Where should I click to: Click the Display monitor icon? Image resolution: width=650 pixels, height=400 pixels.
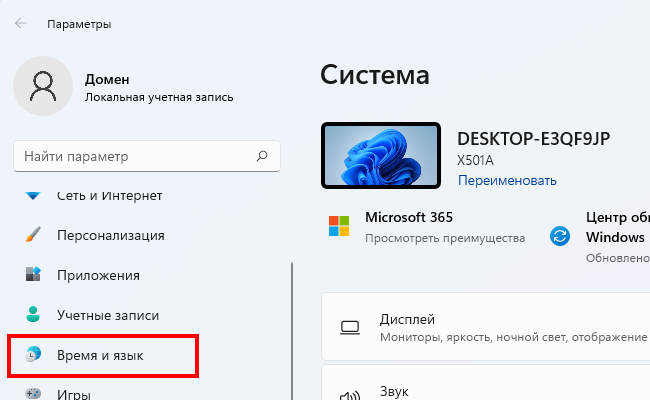coord(350,327)
